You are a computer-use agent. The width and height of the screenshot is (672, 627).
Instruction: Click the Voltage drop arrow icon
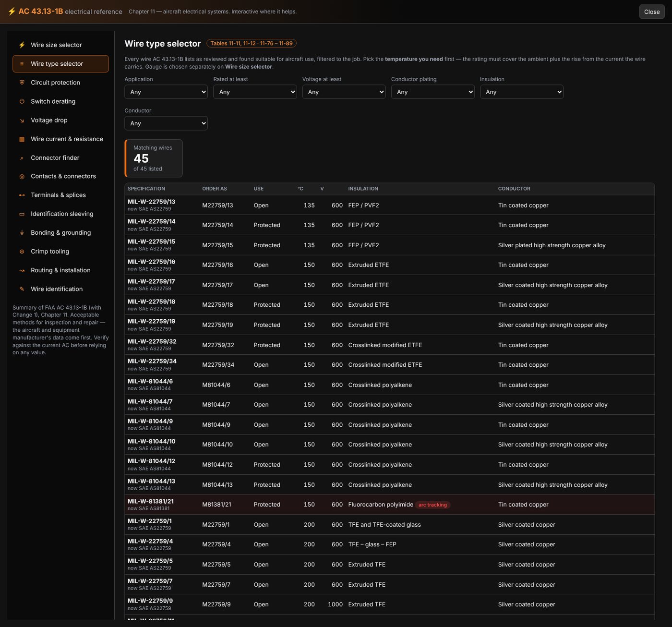point(22,121)
